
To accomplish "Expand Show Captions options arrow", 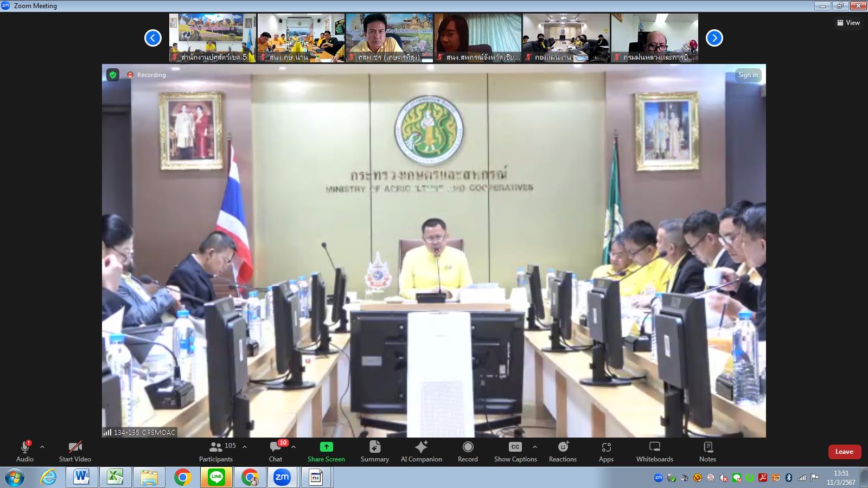I will pos(535,447).
